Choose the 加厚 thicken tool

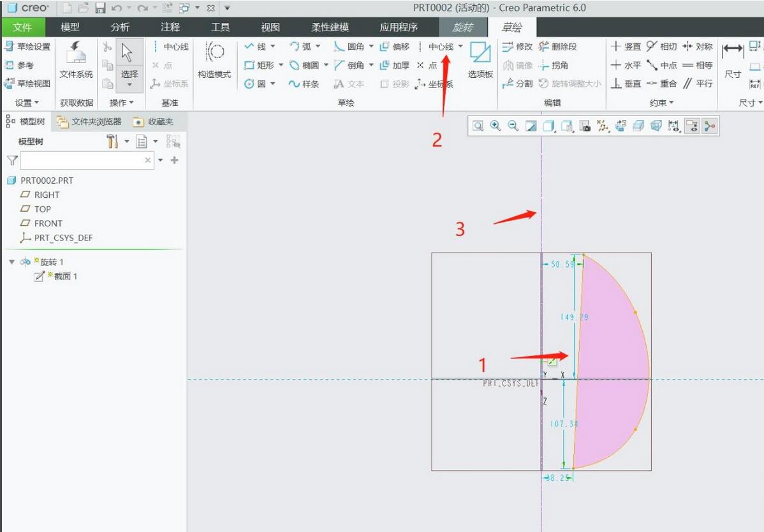[395, 65]
